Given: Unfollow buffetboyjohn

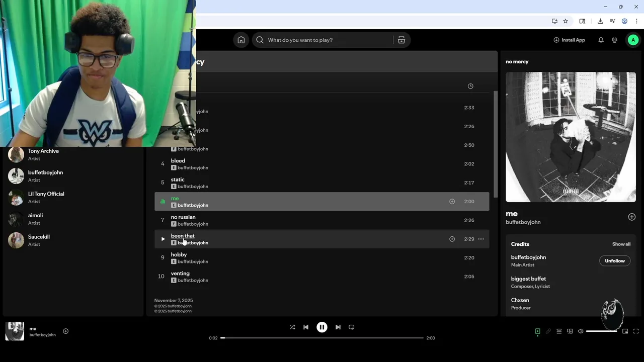Looking at the screenshot, I should [615, 261].
